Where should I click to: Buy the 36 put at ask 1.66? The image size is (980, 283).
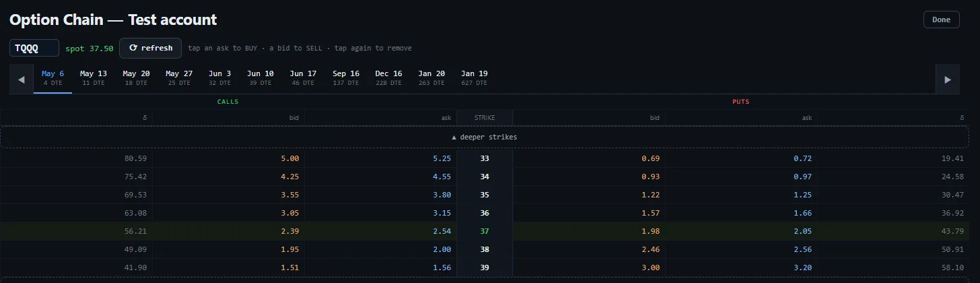coord(741,213)
